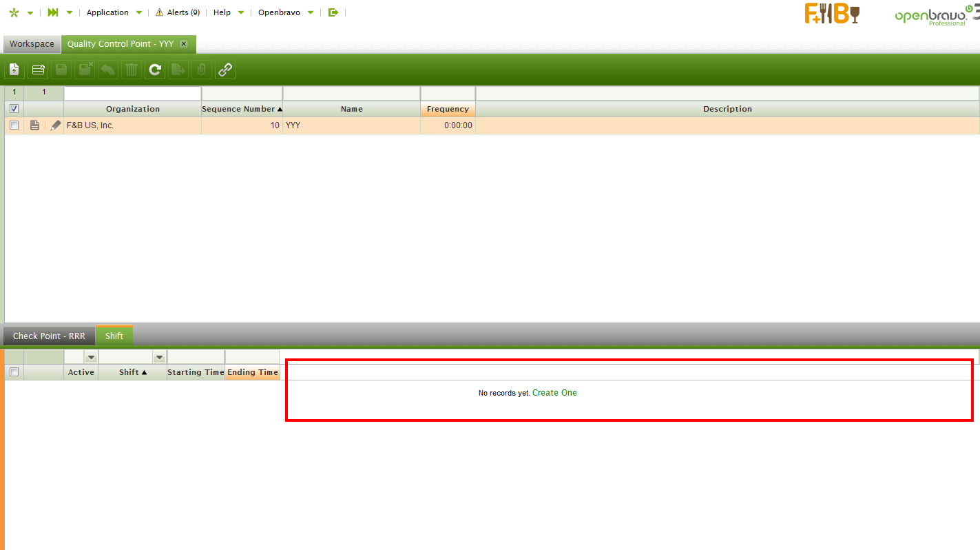Image resolution: width=980 pixels, height=550 pixels.
Task: Click the Delete record trash icon
Action: pyautogui.click(x=132, y=70)
